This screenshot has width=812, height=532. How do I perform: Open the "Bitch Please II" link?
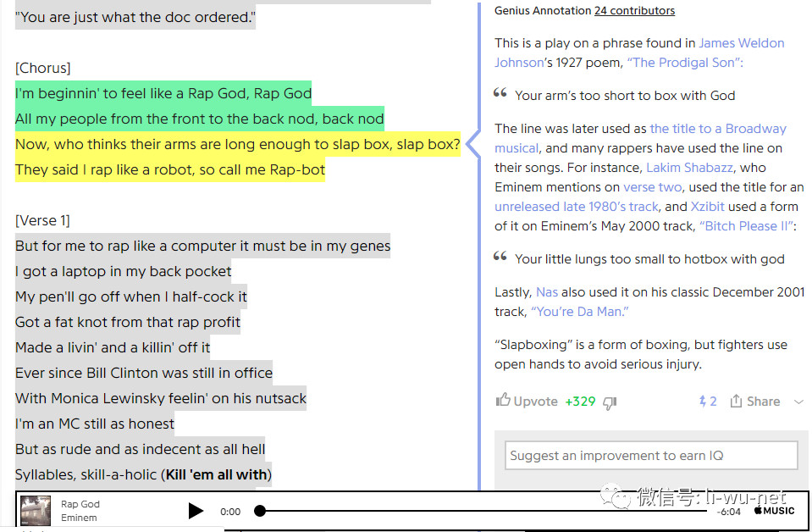click(746, 226)
